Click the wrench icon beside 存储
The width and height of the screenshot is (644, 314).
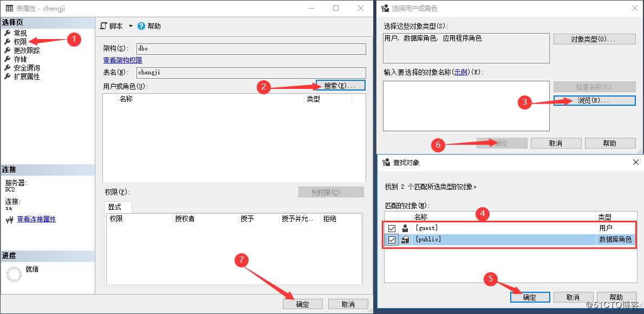point(7,59)
